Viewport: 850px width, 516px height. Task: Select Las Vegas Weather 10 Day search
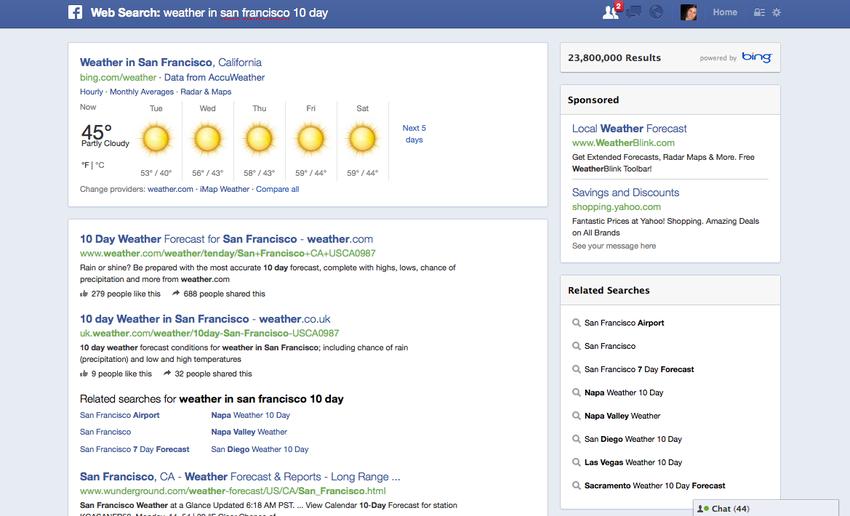633,462
